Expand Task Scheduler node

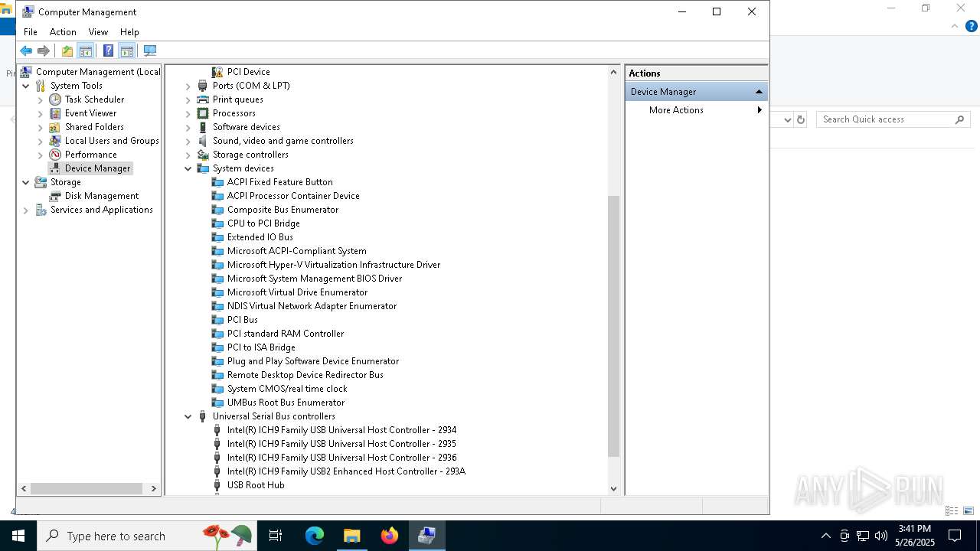pos(41,99)
